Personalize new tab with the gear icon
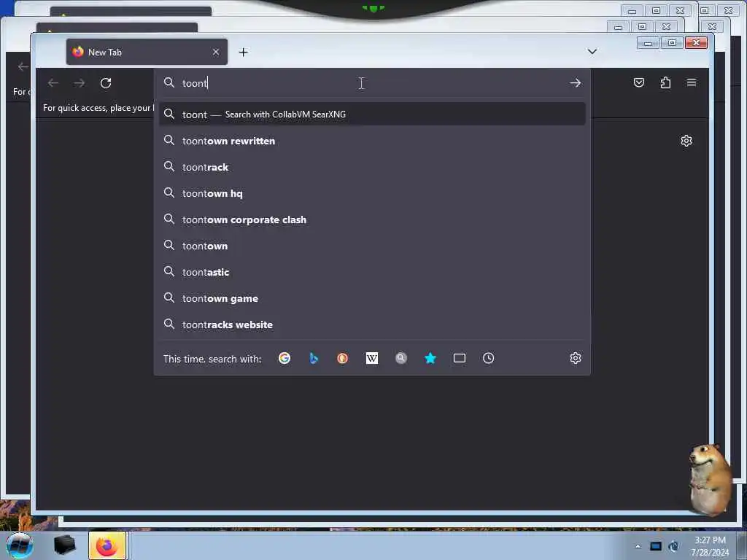The image size is (747, 560). (686, 141)
